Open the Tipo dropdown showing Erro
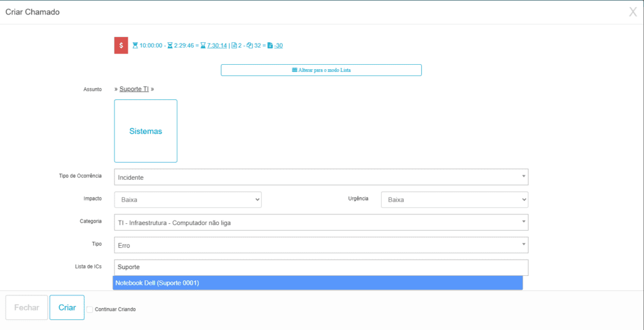The image size is (644, 330). [x=321, y=245]
